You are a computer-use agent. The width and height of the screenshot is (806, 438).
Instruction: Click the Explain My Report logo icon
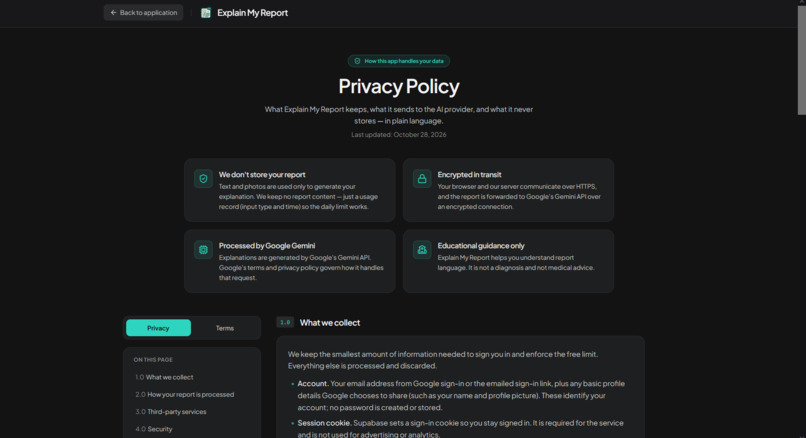(x=206, y=13)
